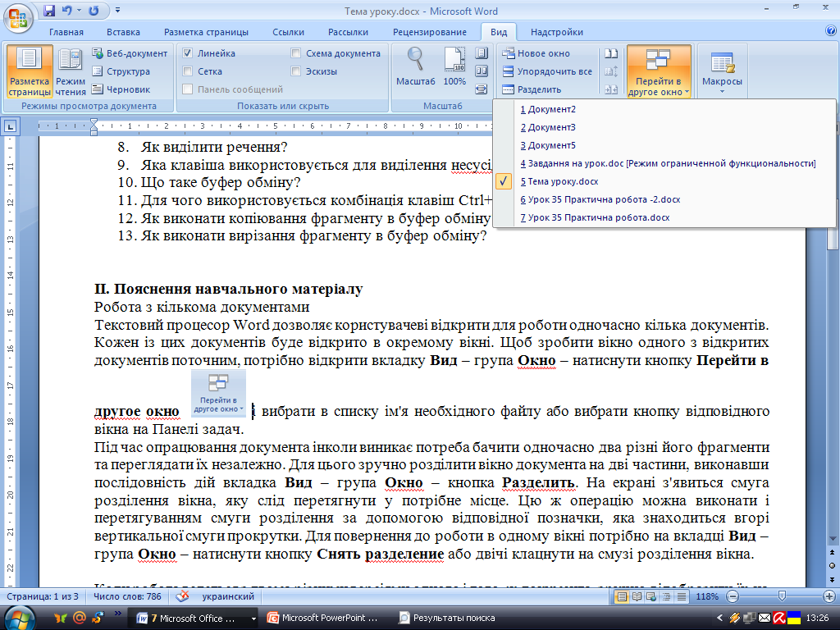The width and height of the screenshot is (840, 630).
Task: Open Результаты поиска taskbar window
Action: [x=448, y=619]
